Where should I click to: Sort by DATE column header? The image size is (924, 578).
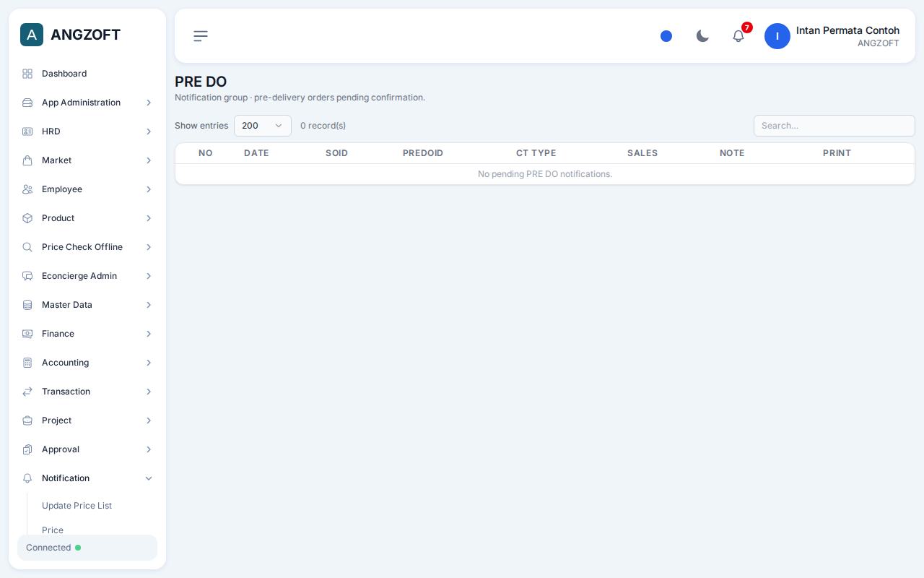point(256,153)
